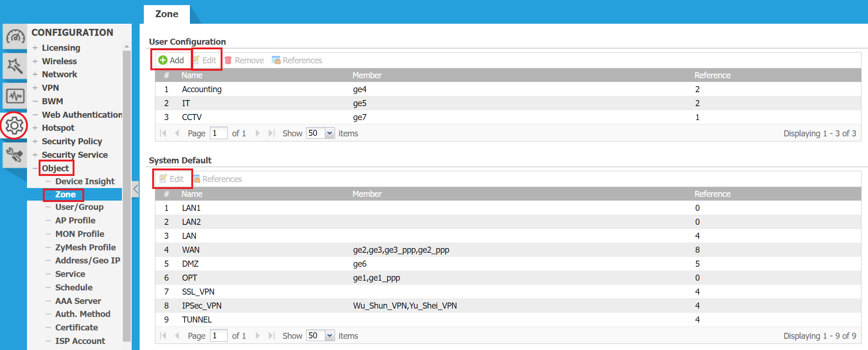Open Device Insight under Object
868x350 pixels.
(85, 181)
